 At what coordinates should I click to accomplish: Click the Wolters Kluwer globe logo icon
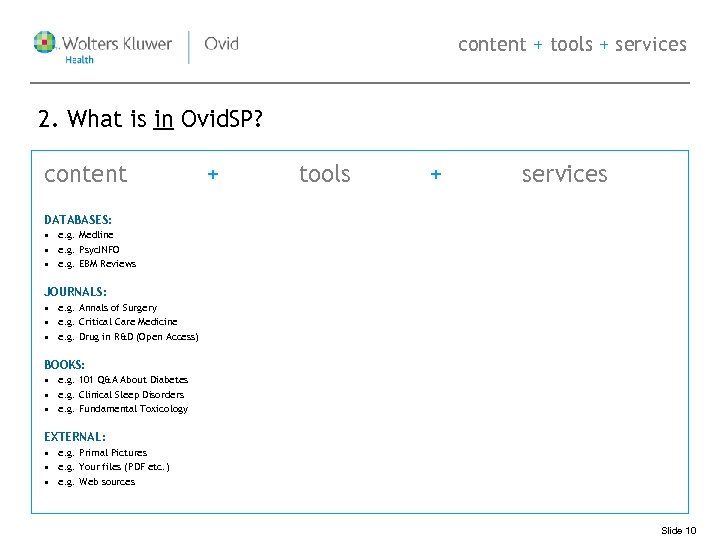click(45, 42)
